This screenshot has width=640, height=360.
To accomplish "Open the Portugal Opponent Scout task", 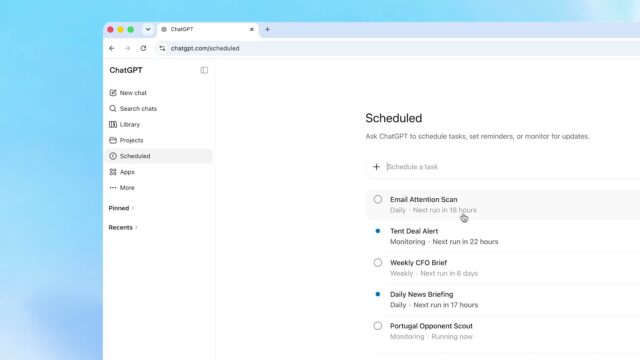I will pyautogui.click(x=503, y=331).
